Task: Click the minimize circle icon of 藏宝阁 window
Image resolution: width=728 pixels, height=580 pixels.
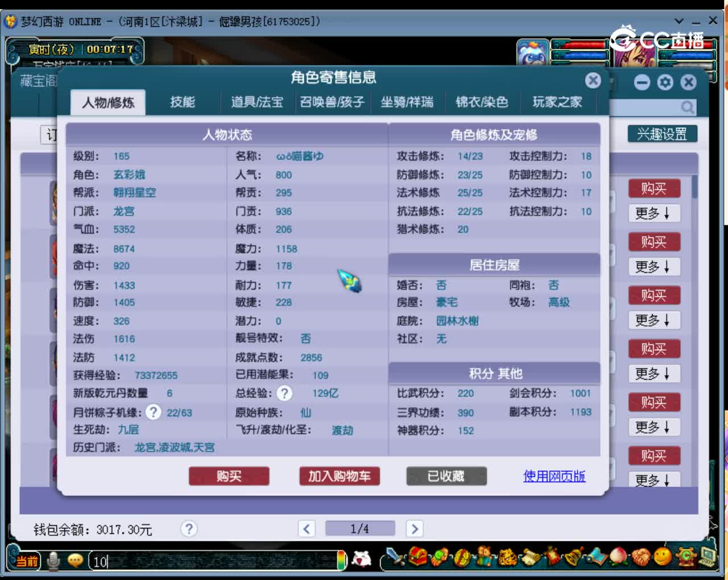Action: pos(642,82)
